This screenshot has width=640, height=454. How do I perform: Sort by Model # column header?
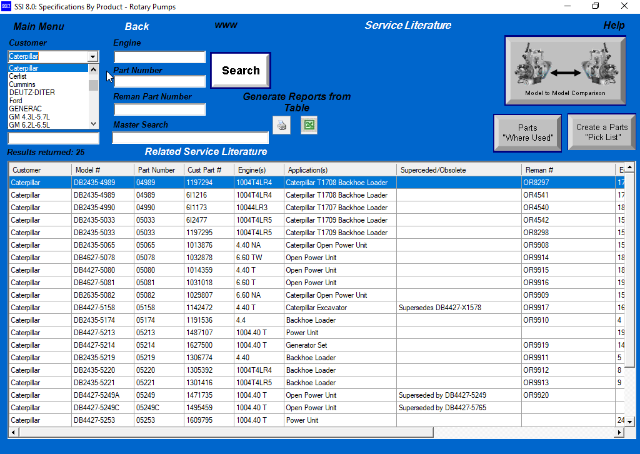pos(103,170)
